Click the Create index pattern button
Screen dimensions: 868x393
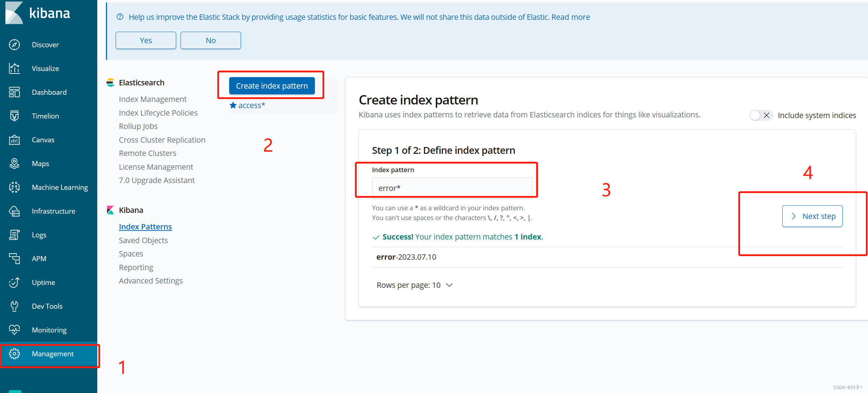[x=272, y=86]
